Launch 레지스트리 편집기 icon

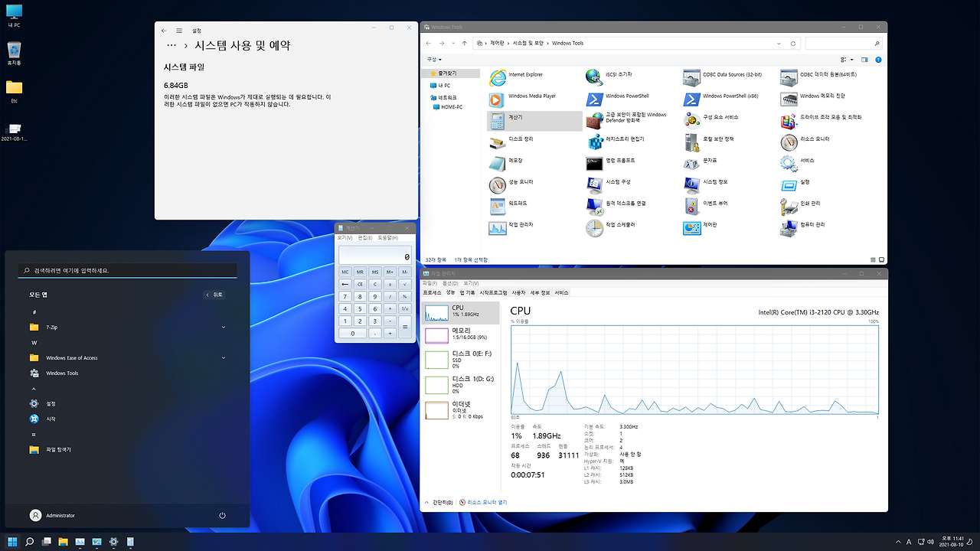[x=594, y=142]
